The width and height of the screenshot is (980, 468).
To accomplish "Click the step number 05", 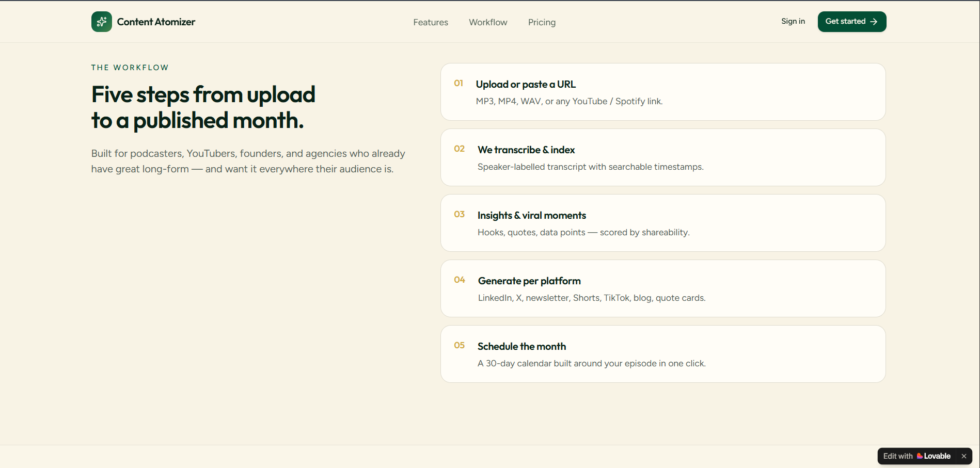I will [460, 345].
